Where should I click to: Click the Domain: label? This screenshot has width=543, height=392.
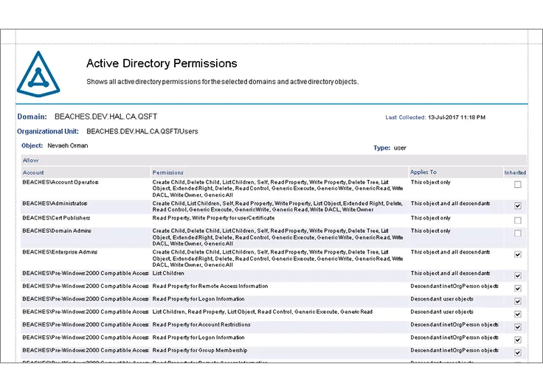(x=32, y=116)
